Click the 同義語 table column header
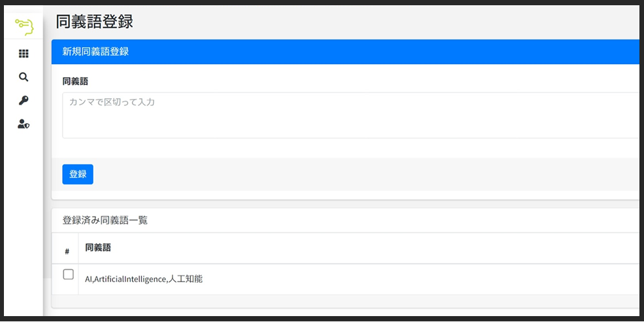Viewport: 644px width, 322px height. 98,247
